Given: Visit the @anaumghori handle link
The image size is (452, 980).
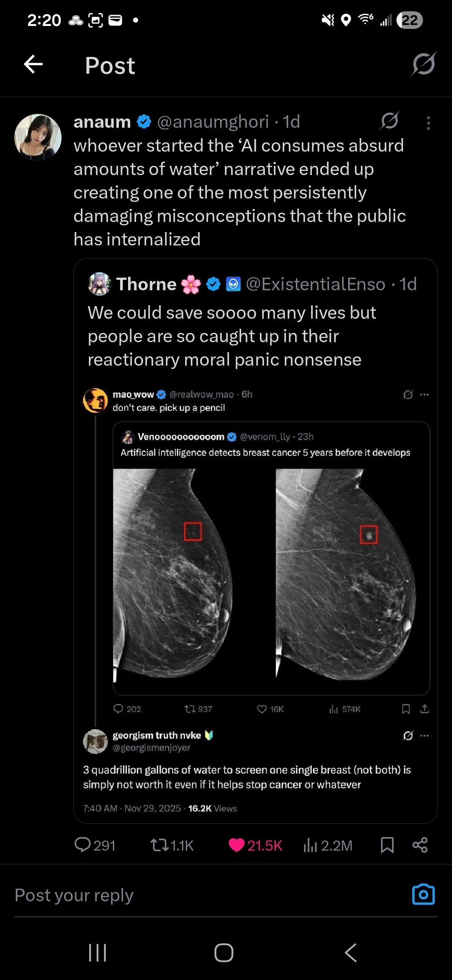Looking at the screenshot, I should pos(213,122).
